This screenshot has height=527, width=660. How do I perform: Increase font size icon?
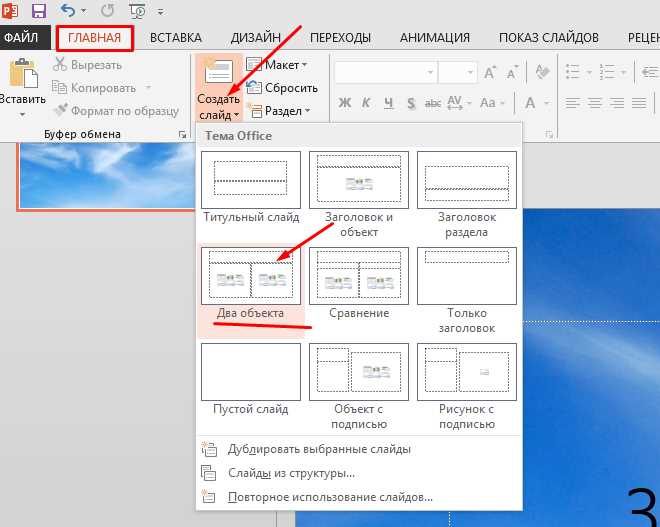coord(490,72)
